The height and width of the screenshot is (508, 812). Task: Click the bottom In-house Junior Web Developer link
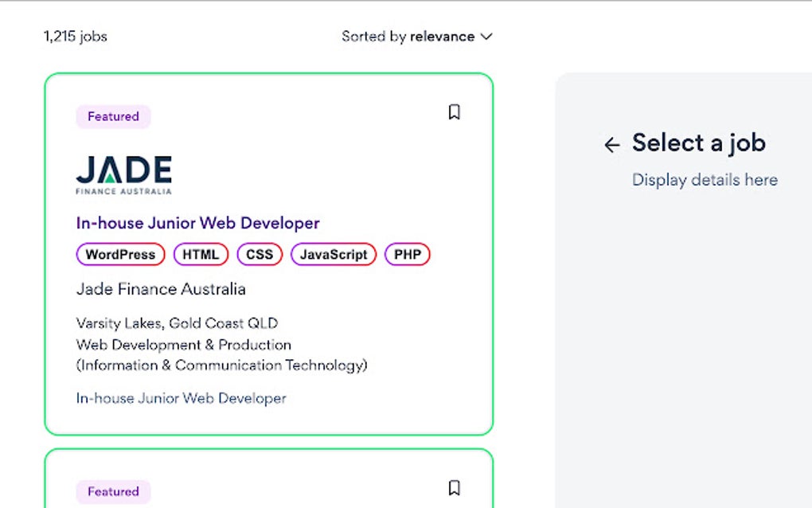pos(180,398)
